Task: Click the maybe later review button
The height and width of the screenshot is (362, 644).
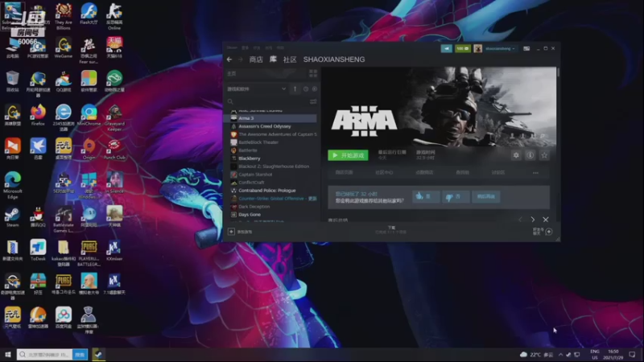Action: coord(486,196)
